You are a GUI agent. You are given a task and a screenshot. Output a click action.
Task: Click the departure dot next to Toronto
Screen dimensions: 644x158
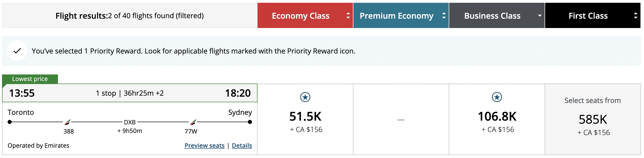coord(10,122)
